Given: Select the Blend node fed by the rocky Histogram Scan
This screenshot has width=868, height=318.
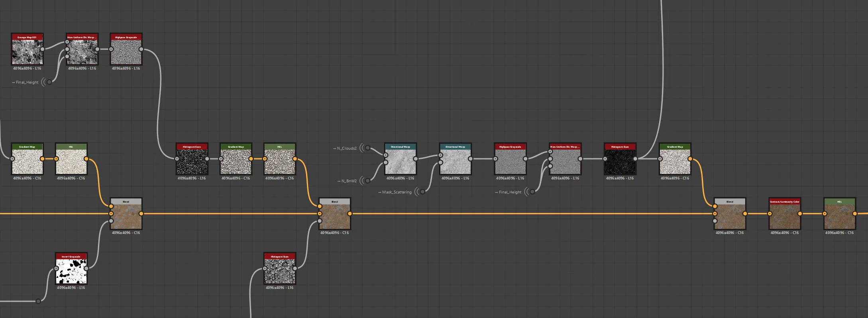Looking at the screenshot, I should 335,214.
